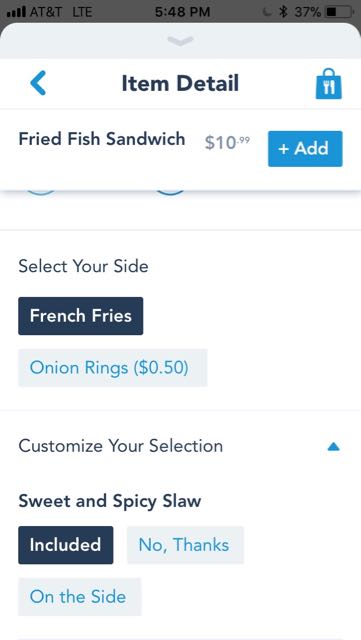Collapse section with the blue triangle arrow
This screenshot has height=640, width=361.
pos(334,447)
